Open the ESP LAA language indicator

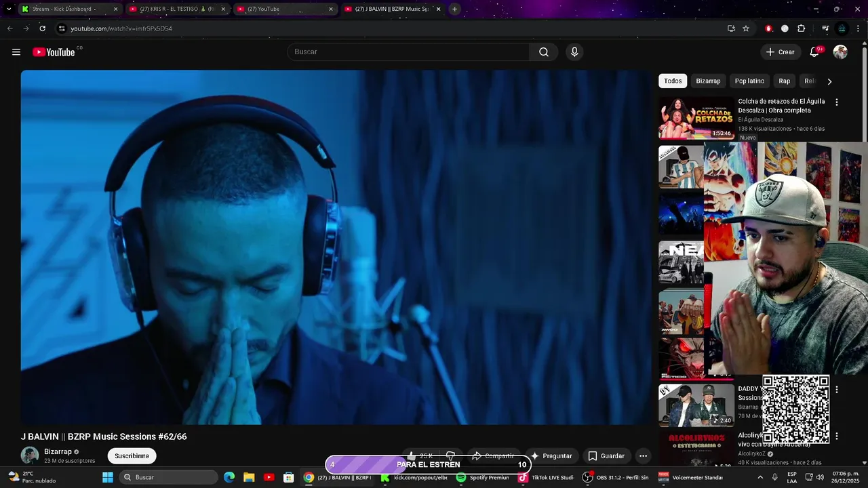pos(792,477)
